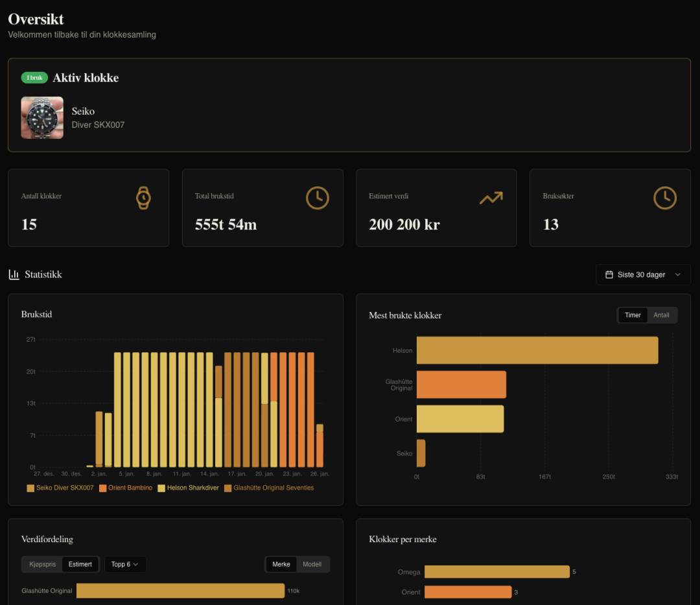Click the Helson bar in Mest brukte klokker
Viewport: 700px width, 605px height.
click(537, 351)
